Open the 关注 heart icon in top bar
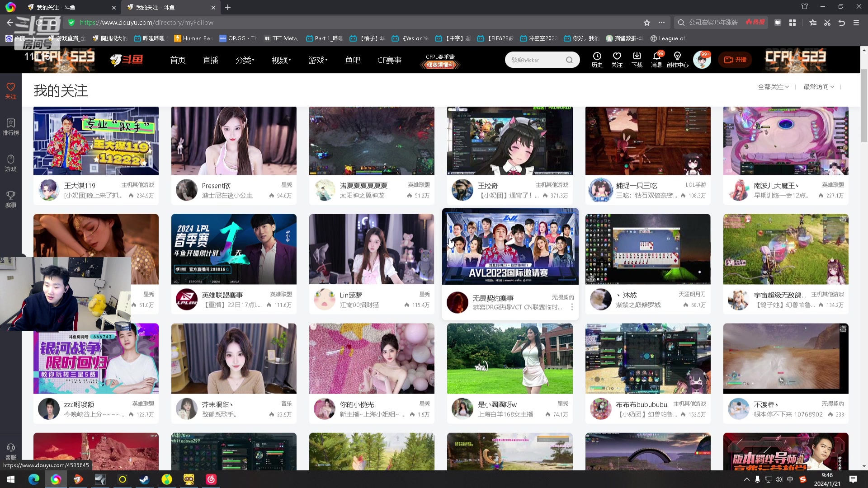 617,60
